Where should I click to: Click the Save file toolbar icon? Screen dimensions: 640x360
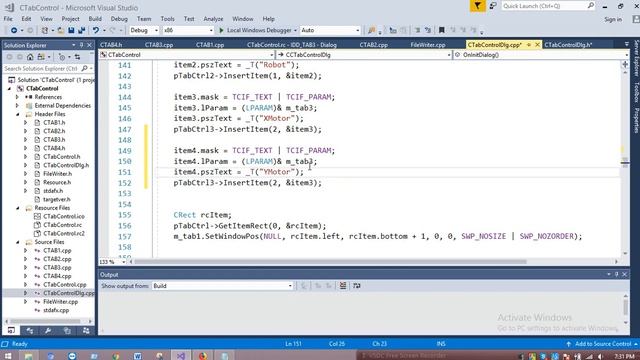71,30
